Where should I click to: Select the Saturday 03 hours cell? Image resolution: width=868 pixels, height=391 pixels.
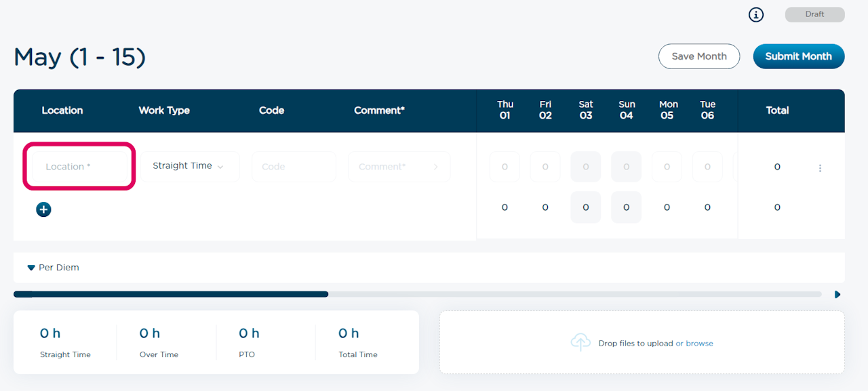(x=585, y=166)
